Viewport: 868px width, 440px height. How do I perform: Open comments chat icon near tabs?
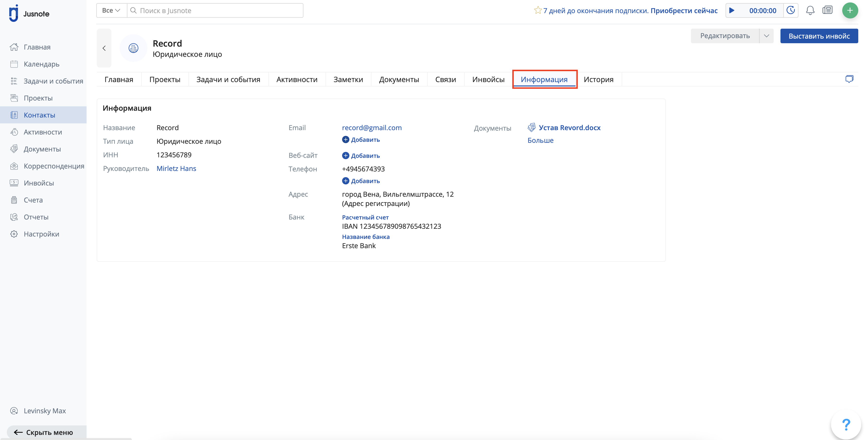click(x=849, y=79)
